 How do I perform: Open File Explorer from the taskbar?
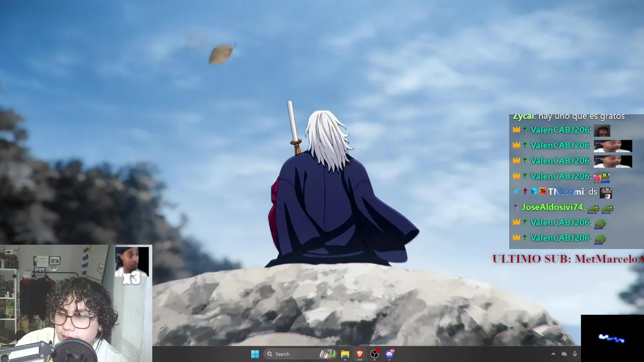coord(345,354)
